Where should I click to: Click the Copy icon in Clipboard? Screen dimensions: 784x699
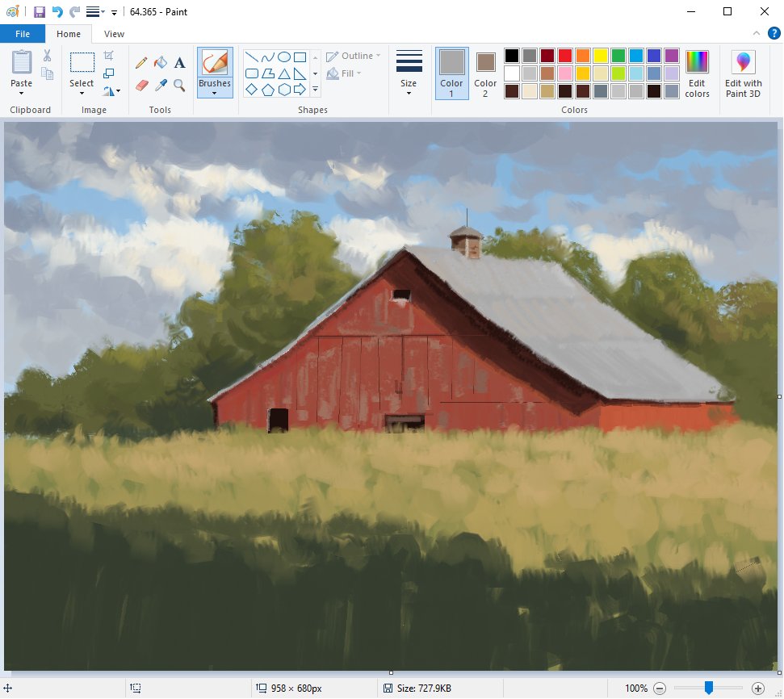tap(47, 73)
